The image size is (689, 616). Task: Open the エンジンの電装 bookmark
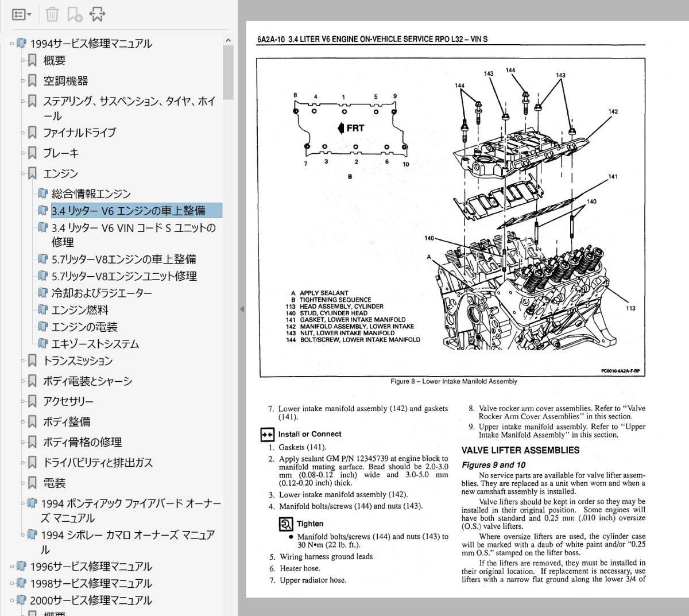coord(84,327)
